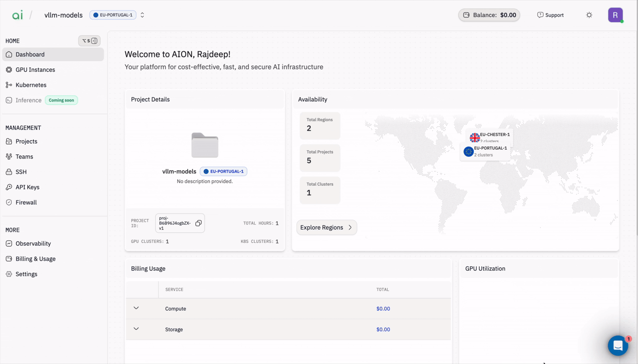Image resolution: width=638 pixels, height=364 pixels.
Task: Click the Explore Regions button
Action: (326, 227)
